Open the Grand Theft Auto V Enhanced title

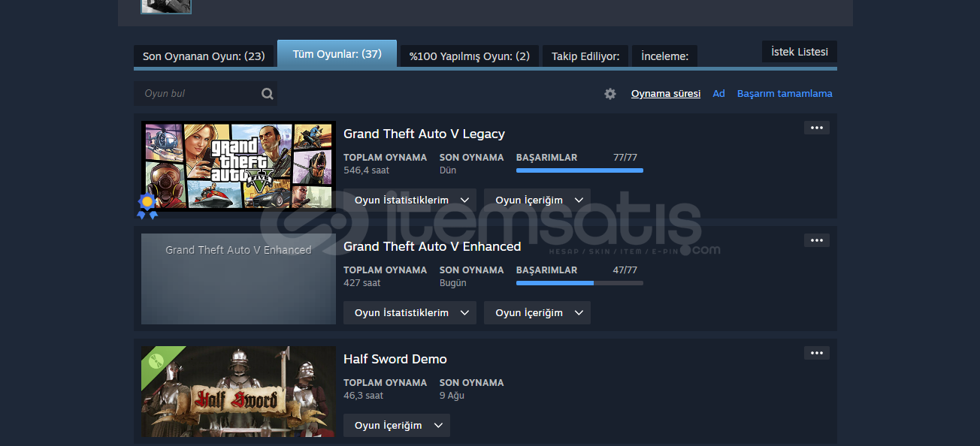(x=432, y=246)
